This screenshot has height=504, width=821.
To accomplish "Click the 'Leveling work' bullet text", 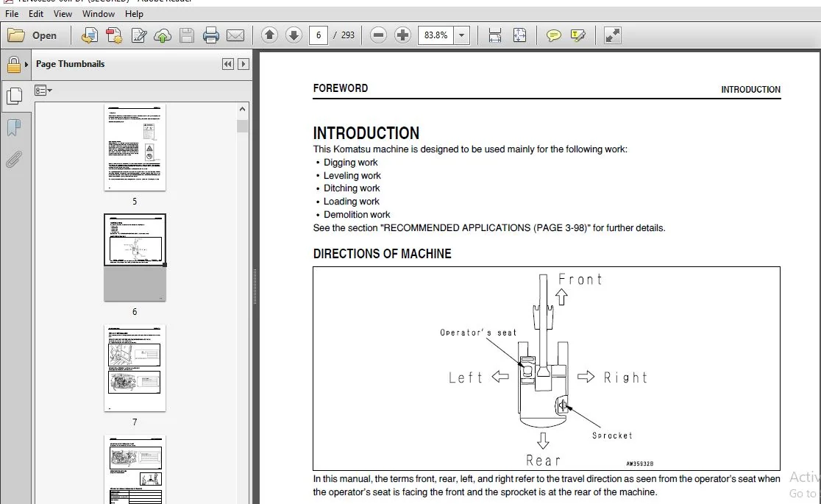I will [x=352, y=176].
